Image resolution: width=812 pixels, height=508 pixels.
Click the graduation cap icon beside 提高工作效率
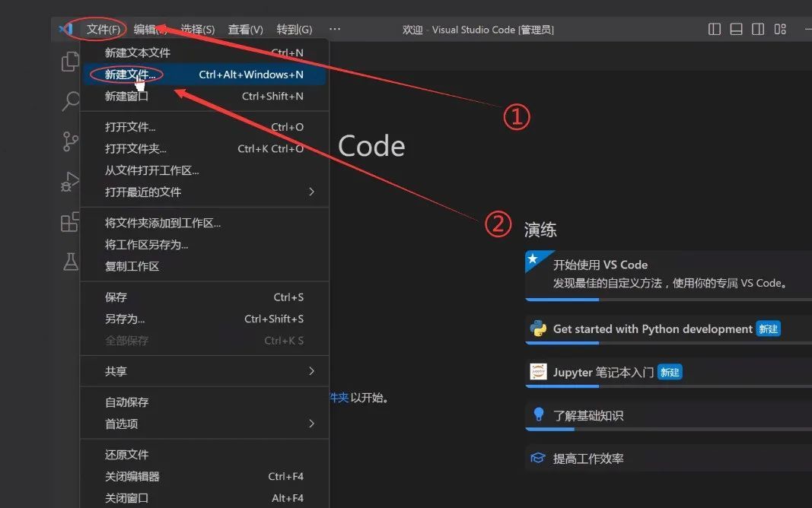point(538,458)
